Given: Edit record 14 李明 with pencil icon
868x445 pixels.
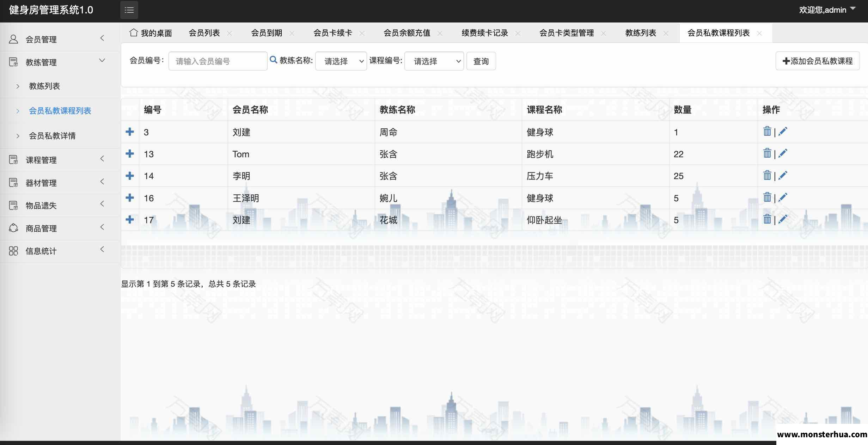Looking at the screenshot, I should point(783,175).
